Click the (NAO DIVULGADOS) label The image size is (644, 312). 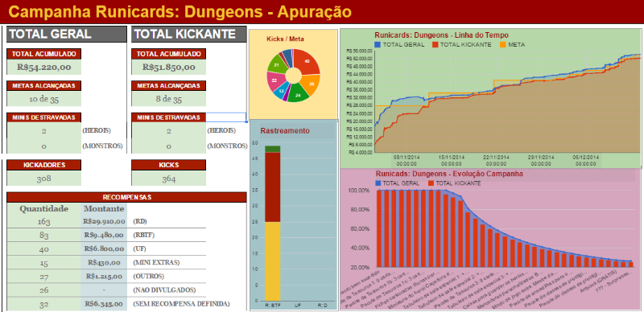164,289
